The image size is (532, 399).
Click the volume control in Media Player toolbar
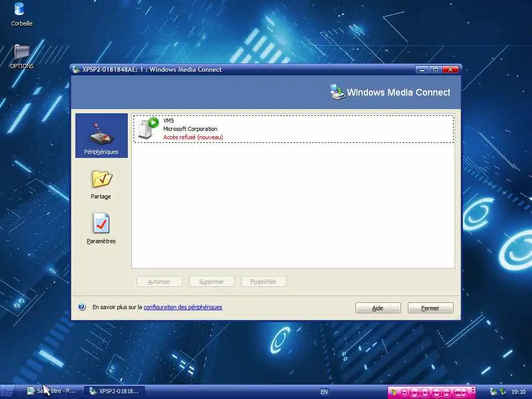460,392
